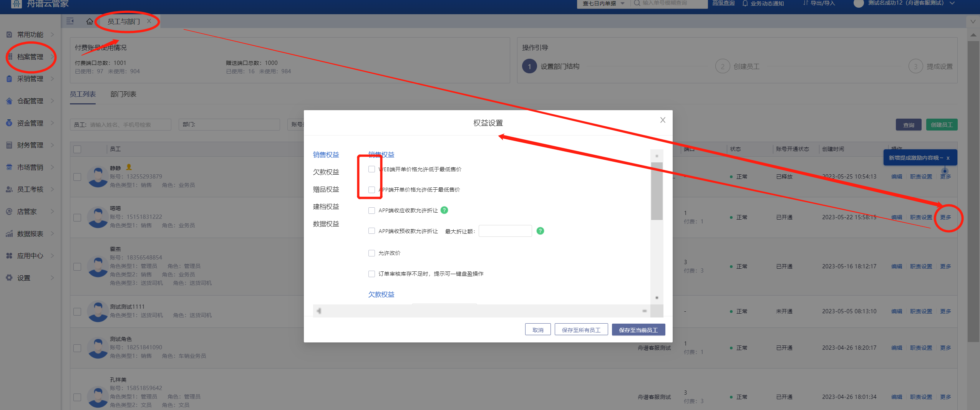Image resolution: width=980 pixels, height=410 pixels.
Task: Expand the 采销管理 sidebar menu
Action: coord(30,79)
